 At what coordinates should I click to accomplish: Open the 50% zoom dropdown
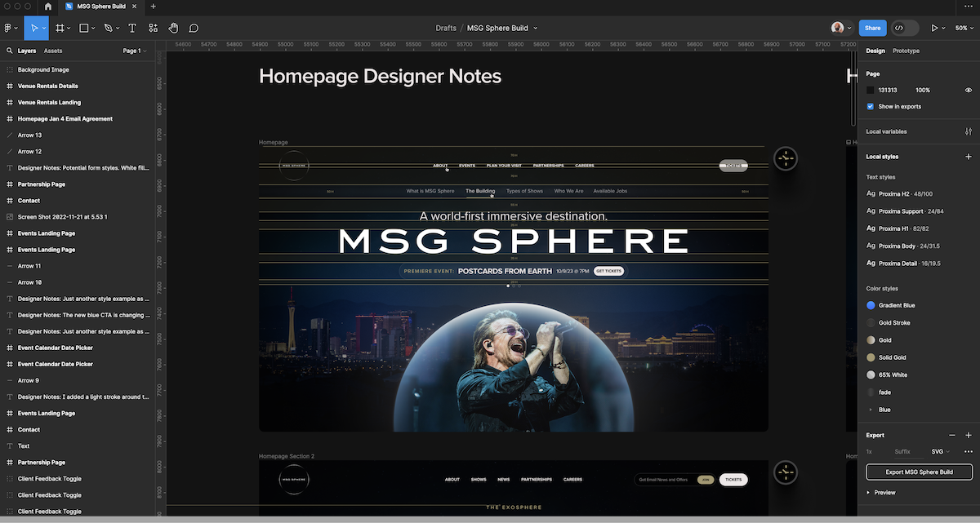pos(963,28)
